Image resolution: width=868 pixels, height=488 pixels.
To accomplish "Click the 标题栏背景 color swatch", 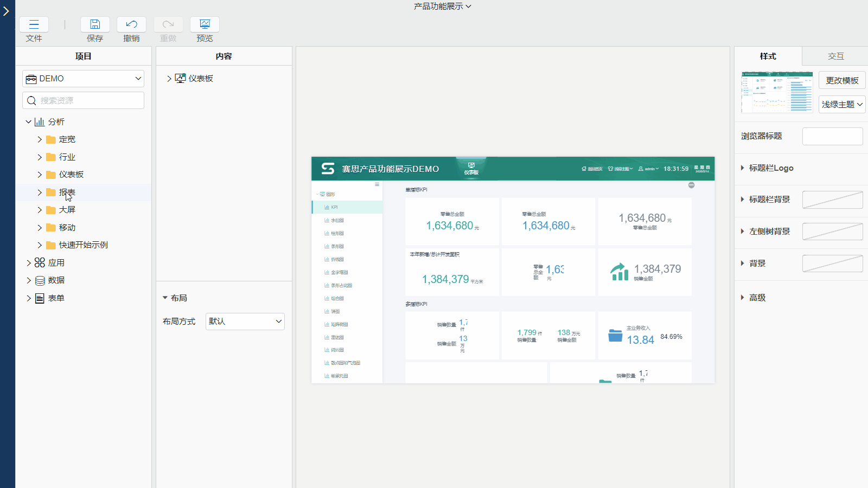I will (832, 200).
